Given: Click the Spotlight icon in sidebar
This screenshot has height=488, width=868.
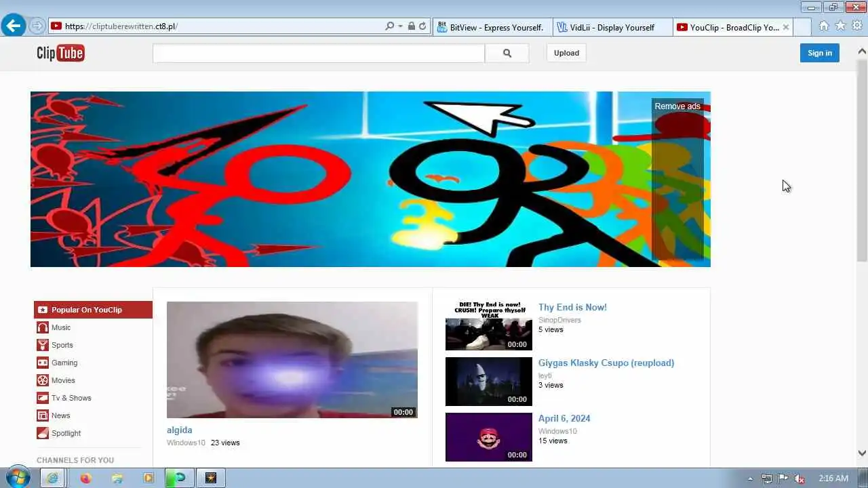Looking at the screenshot, I should pos(43,433).
